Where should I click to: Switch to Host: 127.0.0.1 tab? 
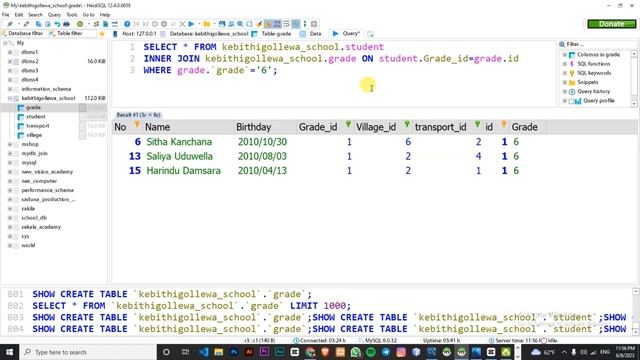(135, 33)
